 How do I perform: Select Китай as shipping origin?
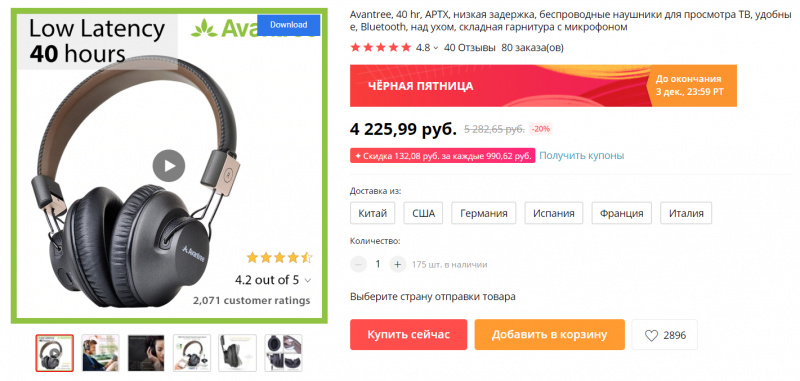click(x=372, y=213)
